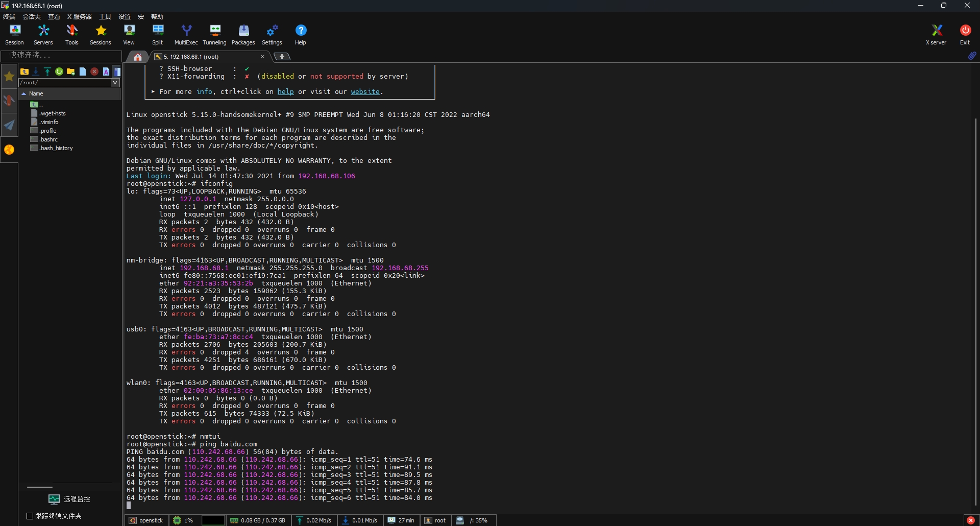The image size is (980, 526).
Task: Create a new folder in SFTP browser
Action: pos(71,71)
